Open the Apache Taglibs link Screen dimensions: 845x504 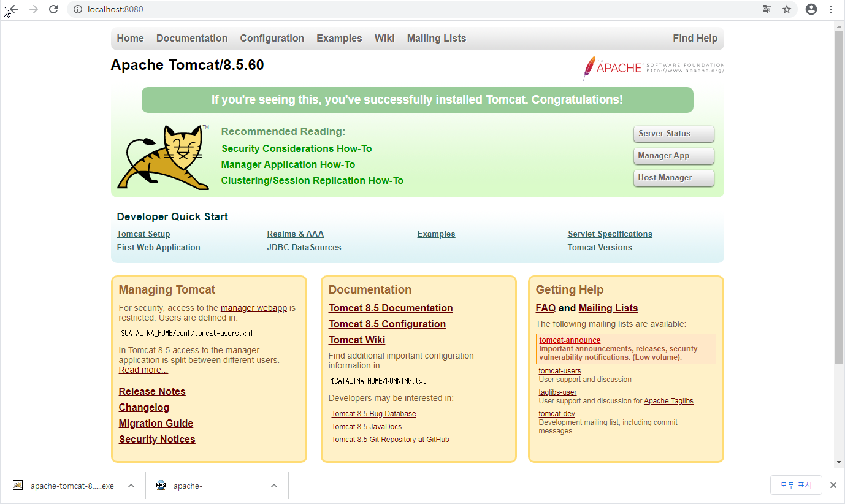click(x=668, y=401)
